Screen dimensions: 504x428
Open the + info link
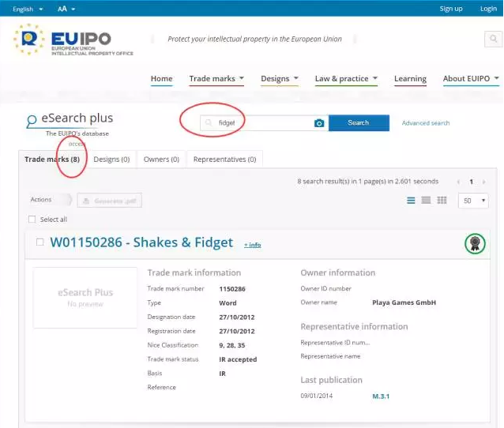pyautogui.click(x=252, y=245)
